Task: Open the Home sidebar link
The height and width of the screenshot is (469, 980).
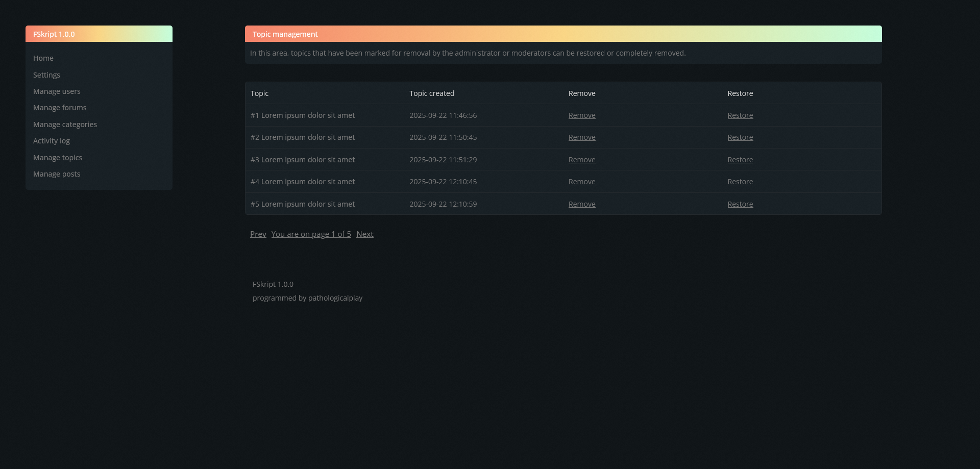Action: pyautogui.click(x=43, y=58)
